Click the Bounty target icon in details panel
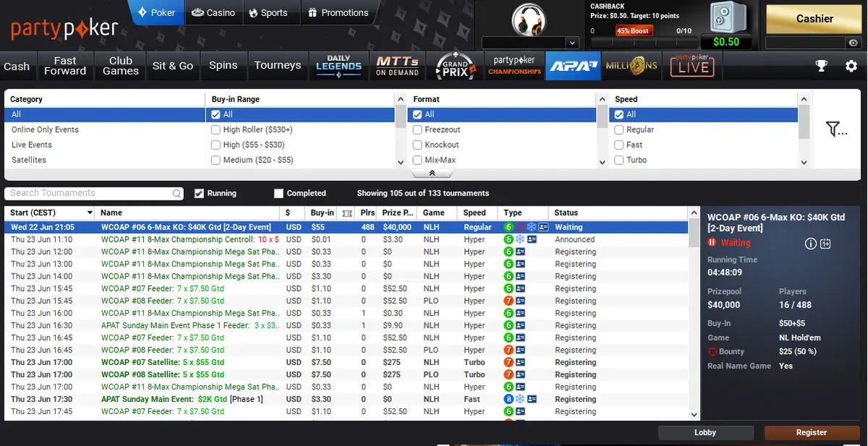The image size is (868, 446). 712,351
